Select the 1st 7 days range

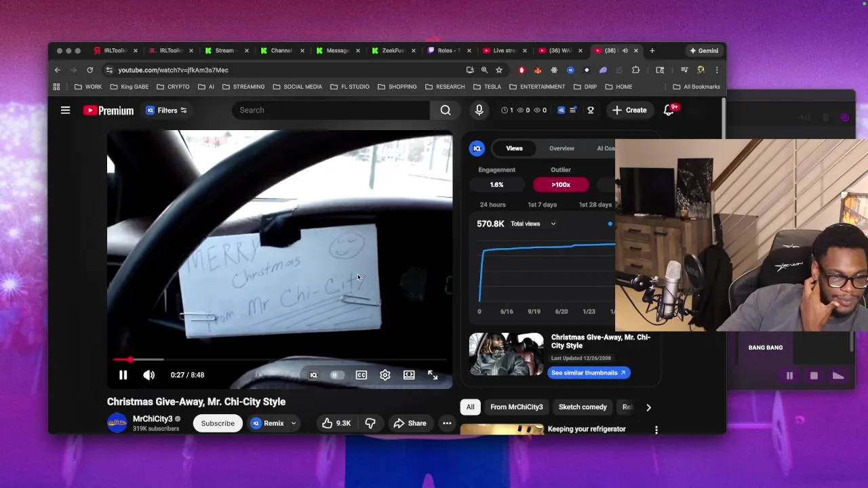542,205
